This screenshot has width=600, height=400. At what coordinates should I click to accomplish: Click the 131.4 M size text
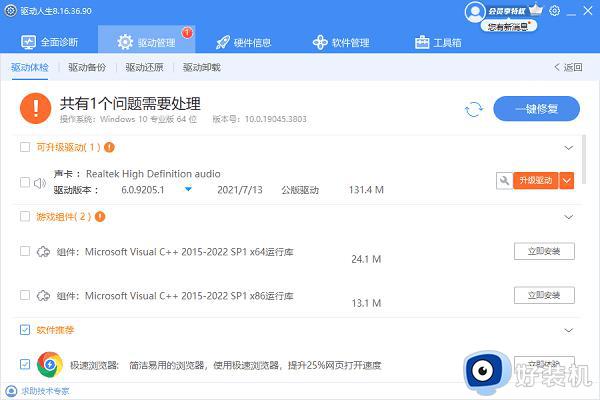point(366,189)
